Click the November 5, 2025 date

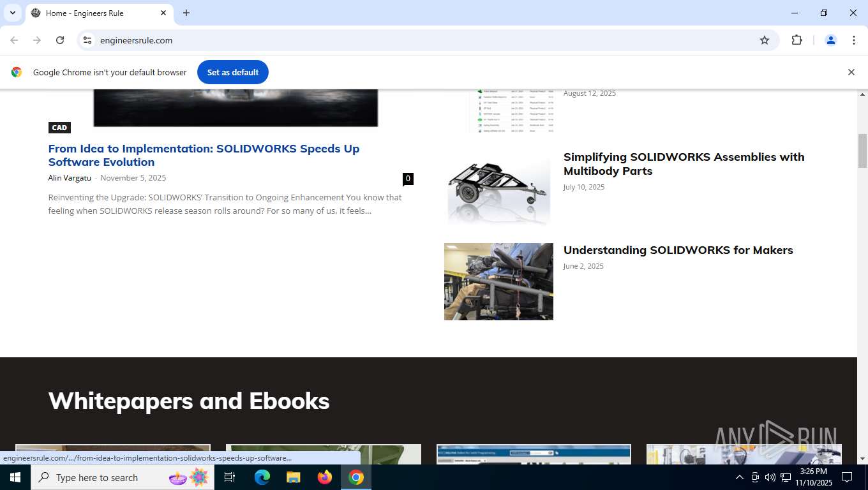(133, 178)
